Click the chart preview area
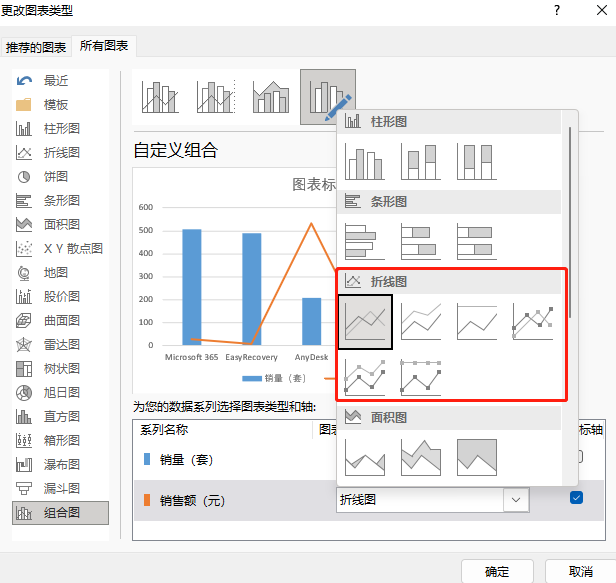The width and height of the screenshot is (616, 583). click(x=235, y=280)
